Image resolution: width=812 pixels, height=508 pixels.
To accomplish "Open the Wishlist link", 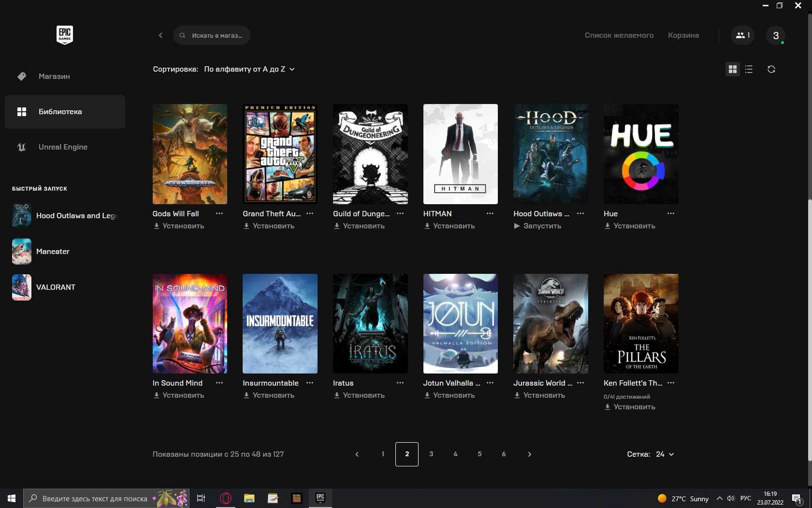I will tap(619, 35).
